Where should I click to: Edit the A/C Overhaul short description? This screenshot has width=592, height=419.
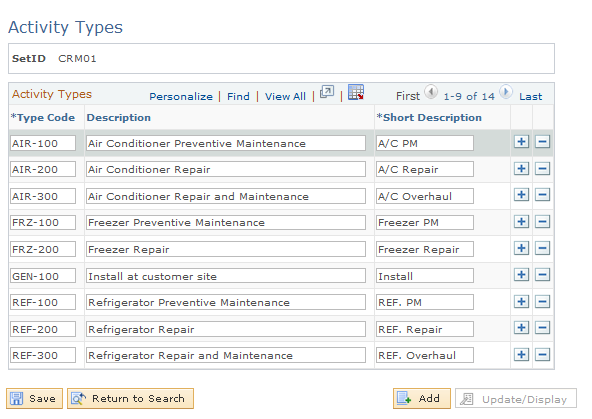425,196
